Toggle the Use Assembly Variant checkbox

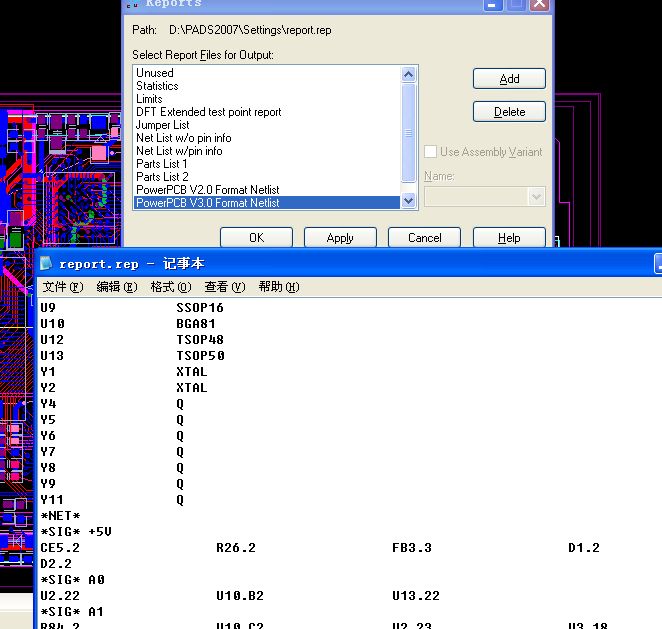(x=430, y=152)
